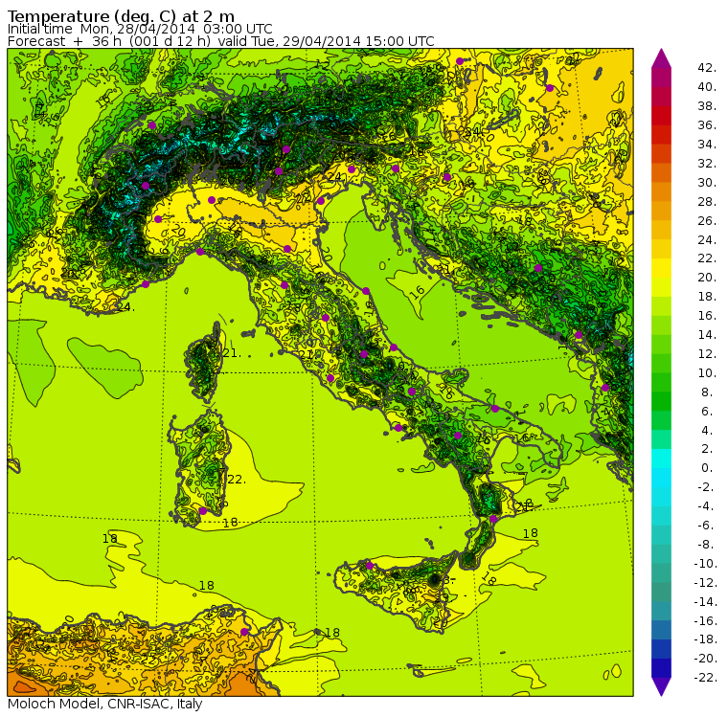Image resolution: width=728 pixels, height=717 pixels.
Task: Click the purple city dot on Puglia's Adriatic coast
Action: (x=495, y=409)
